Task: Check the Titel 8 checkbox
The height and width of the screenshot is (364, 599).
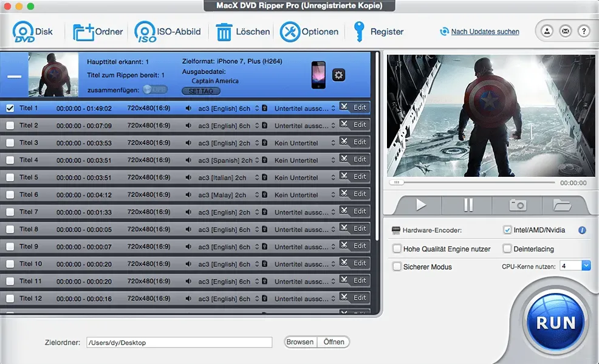Action: 10,229
